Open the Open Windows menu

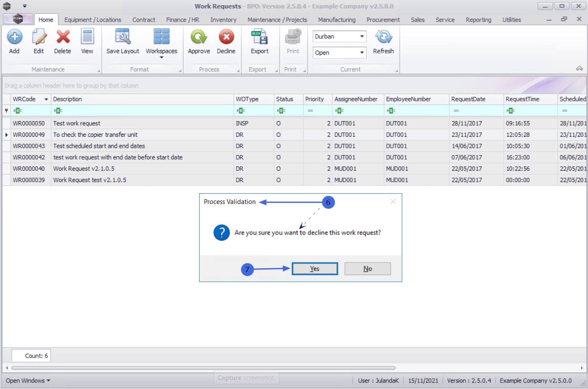(x=28, y=380)
